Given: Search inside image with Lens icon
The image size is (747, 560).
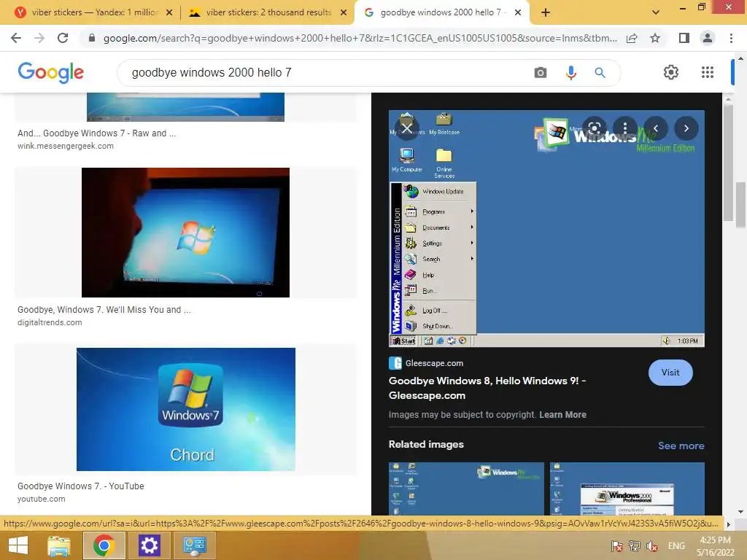Looking at the screenshot, I should click(x=594, y=128).
